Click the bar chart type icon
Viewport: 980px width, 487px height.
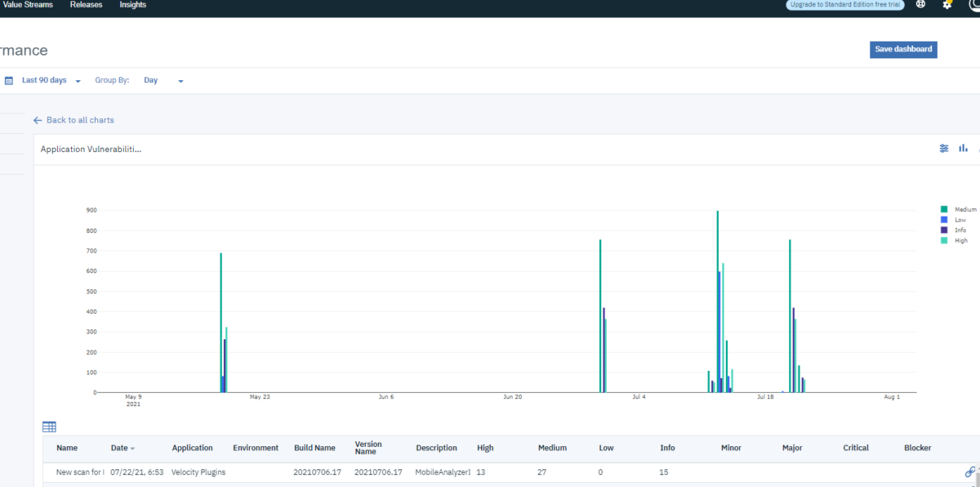(964, 149)
